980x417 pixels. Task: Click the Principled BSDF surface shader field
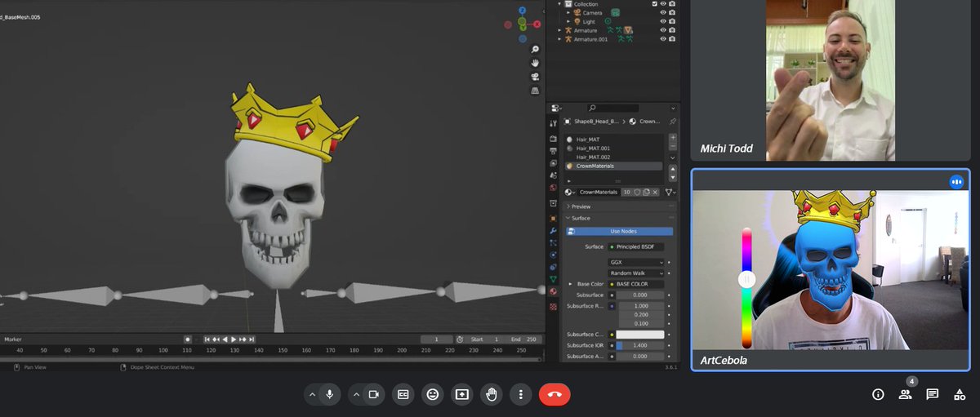point(636,246)
